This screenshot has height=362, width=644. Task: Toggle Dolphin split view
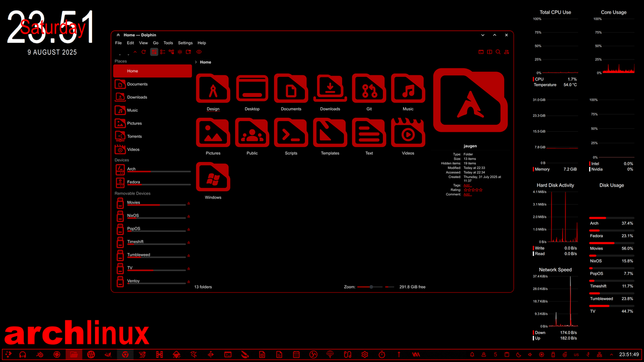[490, 52]
